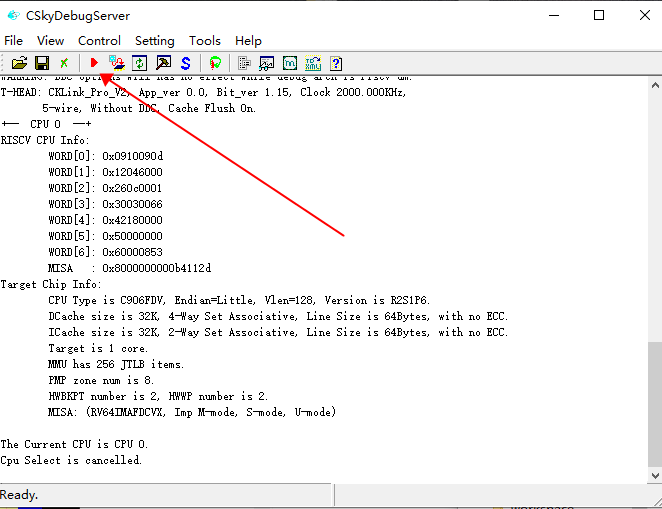Image resolution: width=662 pixels, height=509 pixels.
Task: Open the File menu
Action: pyautogui.click(x=14, y=41)
